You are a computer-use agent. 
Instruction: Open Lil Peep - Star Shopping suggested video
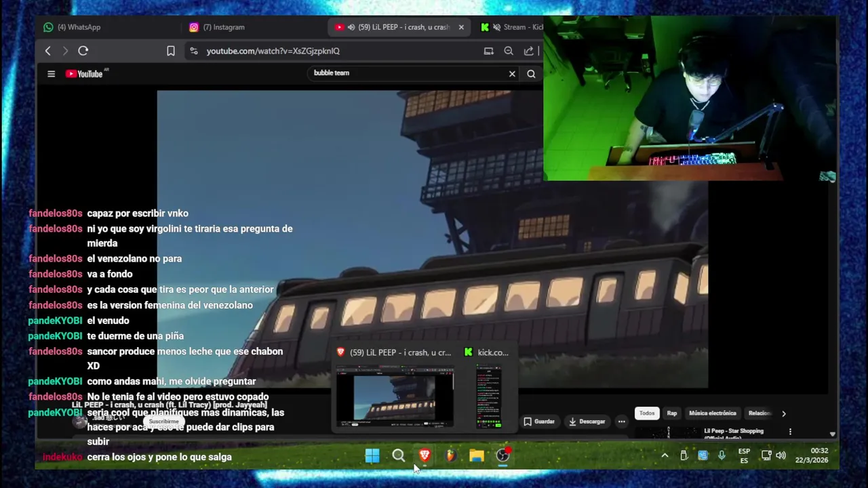point(734,431)
